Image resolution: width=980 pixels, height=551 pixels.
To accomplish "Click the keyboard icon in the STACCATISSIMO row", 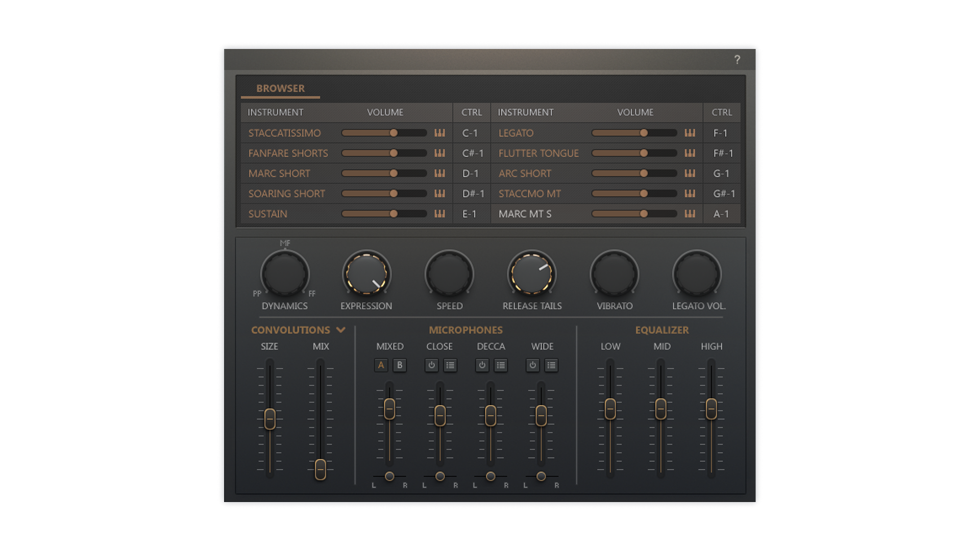I will (x=439, y=133).
